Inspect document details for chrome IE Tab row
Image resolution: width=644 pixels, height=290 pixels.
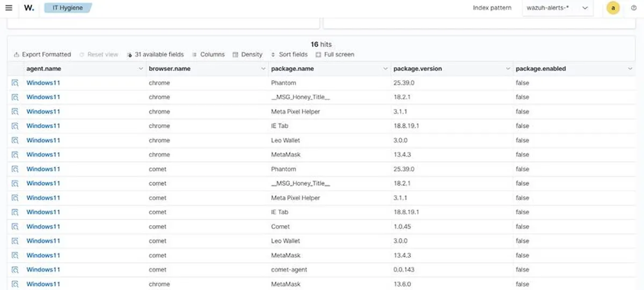(15, 126)
